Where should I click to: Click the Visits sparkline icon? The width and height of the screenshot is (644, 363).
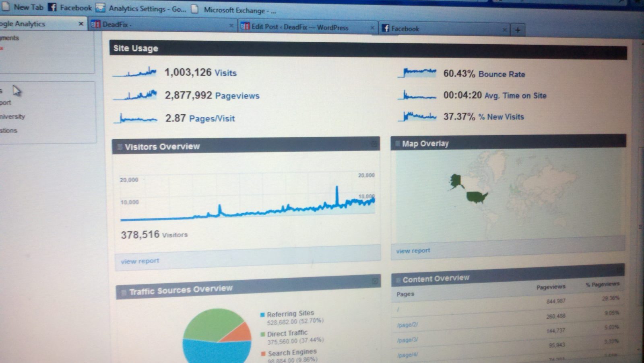tap(135, 72)
